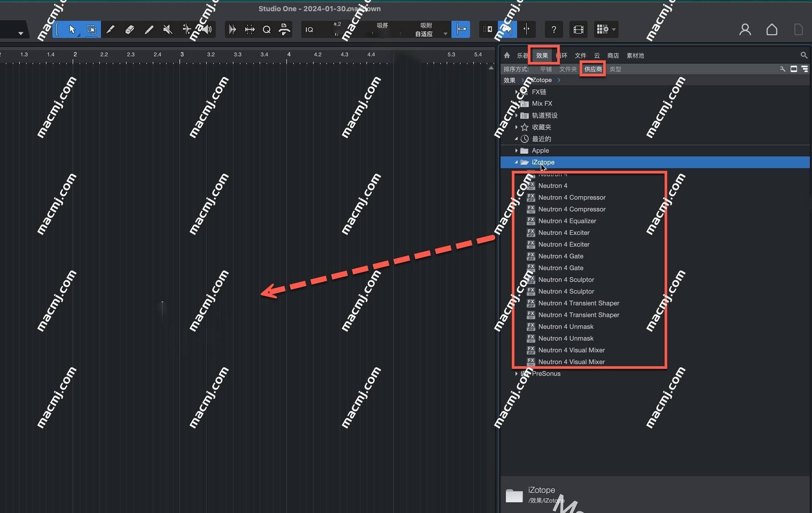
Task: Click the strip silence toolbar icon
Action: pos(232,29)
